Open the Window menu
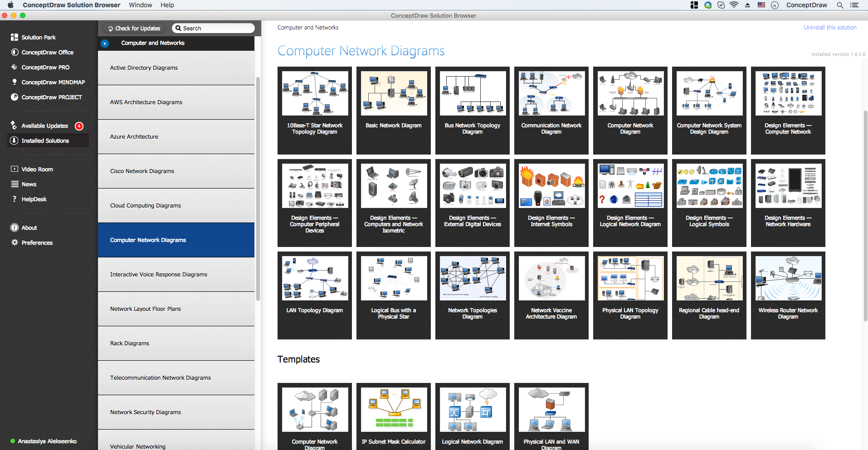 (x=141, y=5)
